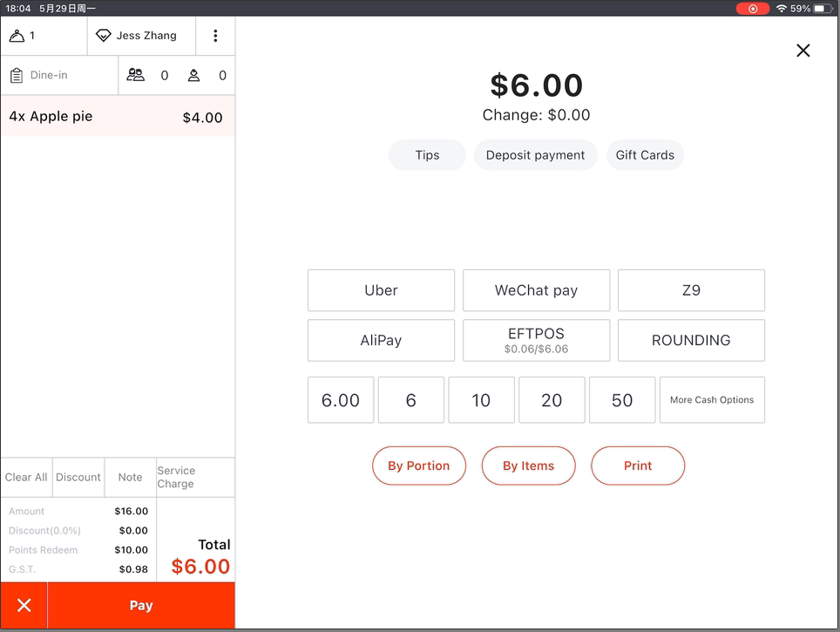Tap the group guest count icon
This screenshot has height=632, width=840.
[x=136, y=76]
